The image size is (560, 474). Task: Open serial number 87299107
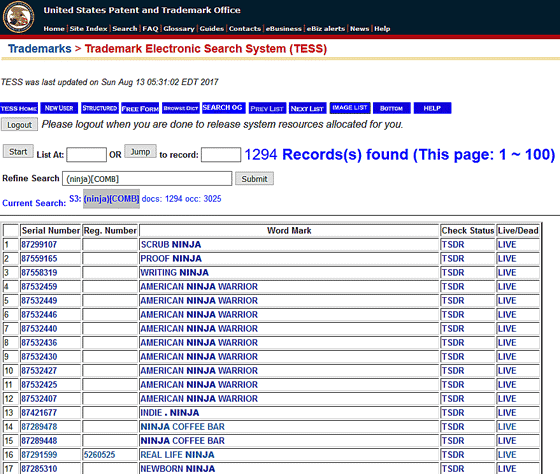tap(39, 245)
